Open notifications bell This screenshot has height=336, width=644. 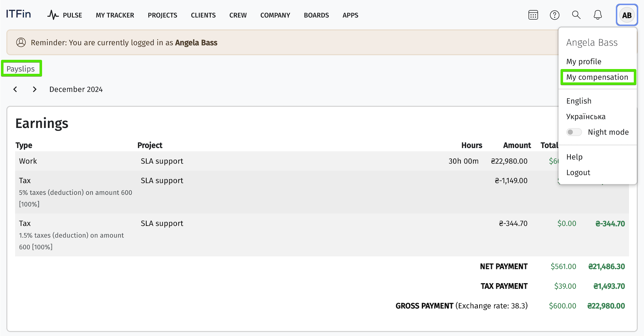tap(598, 15)
